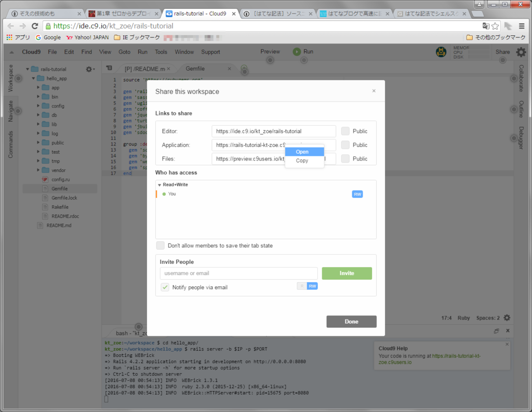Click the workspace tree settings gear
This screenshot has height=412, width=532.
tap(89, 69)
